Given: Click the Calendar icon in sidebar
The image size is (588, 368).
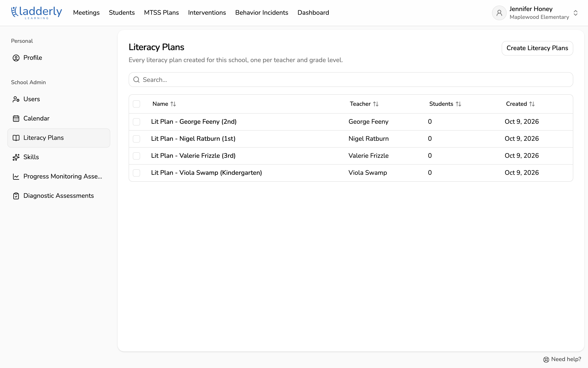Looking at the screenshot, I should (x=16, y=119).
